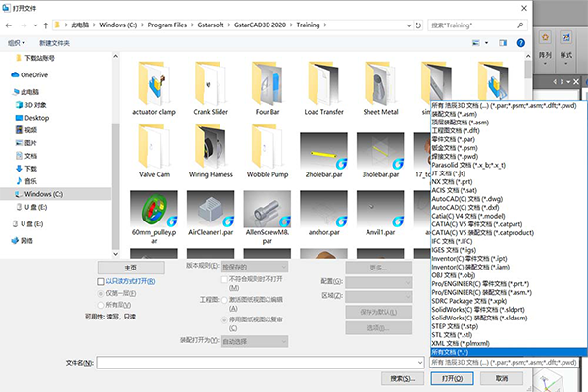
Task: Click the forward navigation arrow
Action: click(24, 25)
